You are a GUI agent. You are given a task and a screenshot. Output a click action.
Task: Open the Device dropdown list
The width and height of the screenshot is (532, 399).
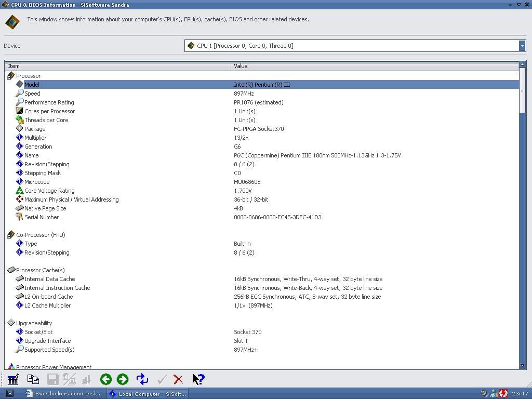(522, 46)
